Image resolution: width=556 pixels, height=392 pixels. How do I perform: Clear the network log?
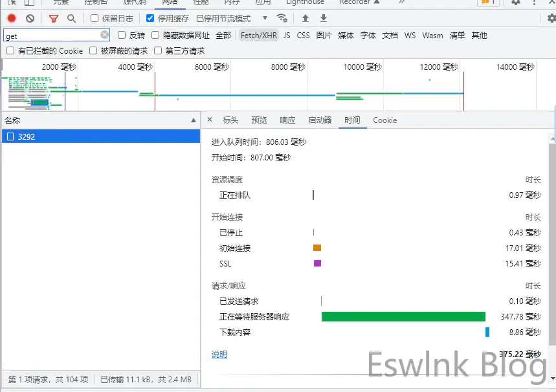coord(30,19)
